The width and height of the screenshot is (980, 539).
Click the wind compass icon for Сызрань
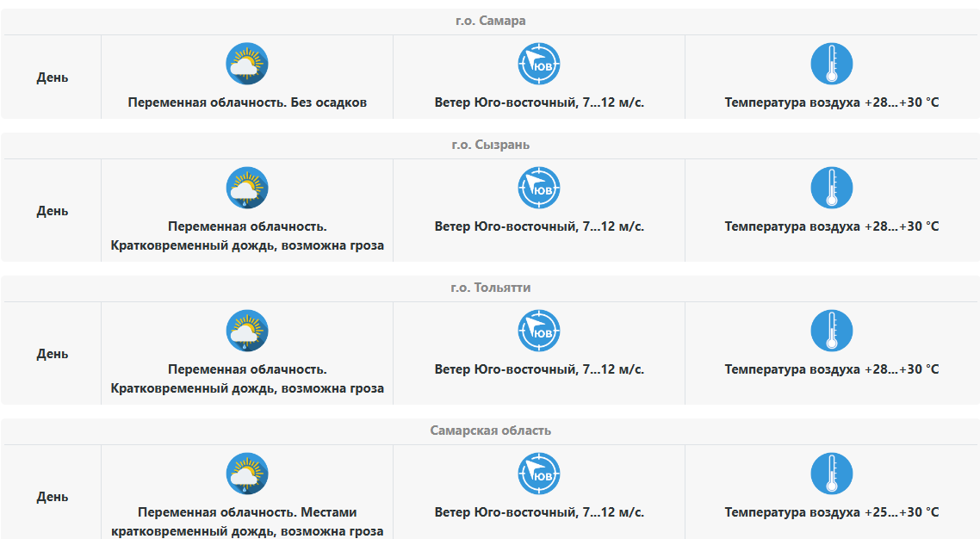click(x=539, y=189)
